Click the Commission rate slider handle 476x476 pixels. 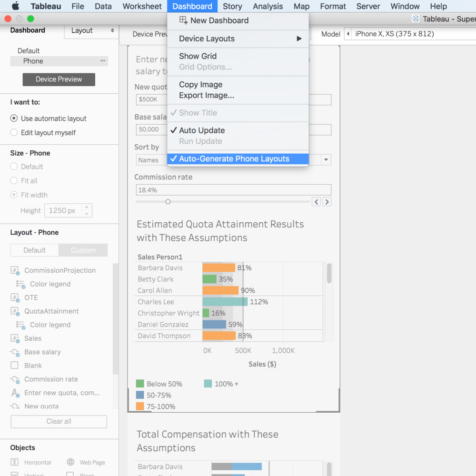[x=168, y=202]
